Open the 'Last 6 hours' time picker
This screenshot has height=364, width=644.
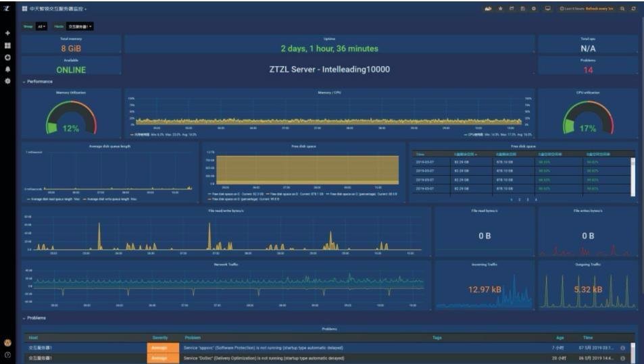point(573,9)
